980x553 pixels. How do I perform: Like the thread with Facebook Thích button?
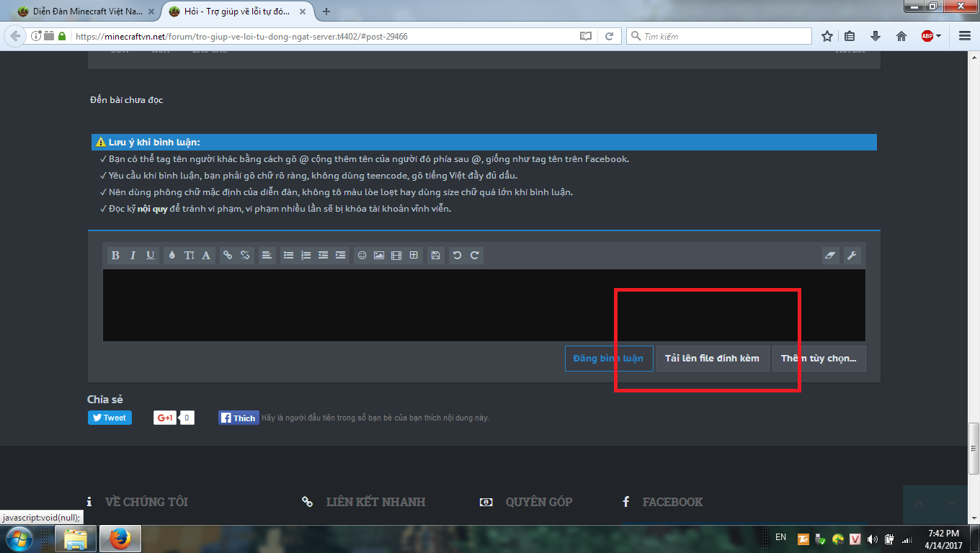point(239,418)
